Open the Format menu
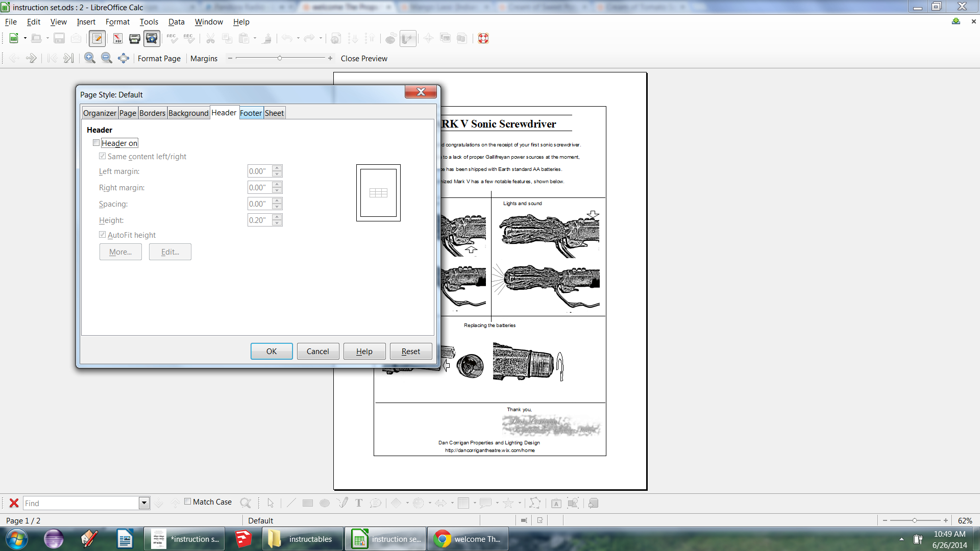This screenshot has height=551, width=980. point(117,22)
